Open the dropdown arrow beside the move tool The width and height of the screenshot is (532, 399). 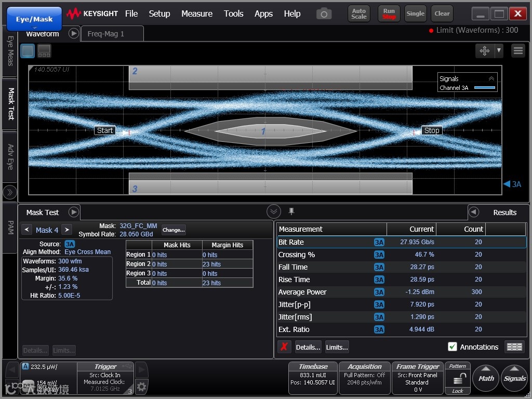(499, 50)
